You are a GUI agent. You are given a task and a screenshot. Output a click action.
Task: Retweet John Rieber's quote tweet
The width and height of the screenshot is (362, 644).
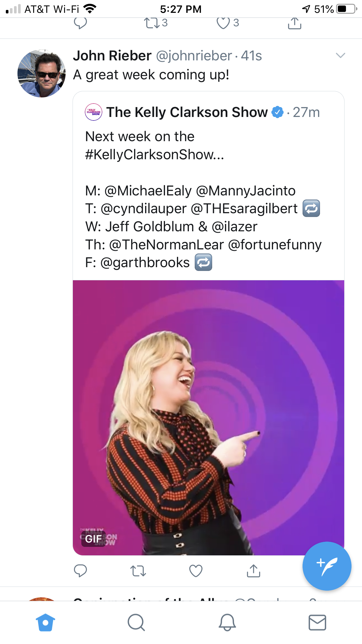coord(138,571)
